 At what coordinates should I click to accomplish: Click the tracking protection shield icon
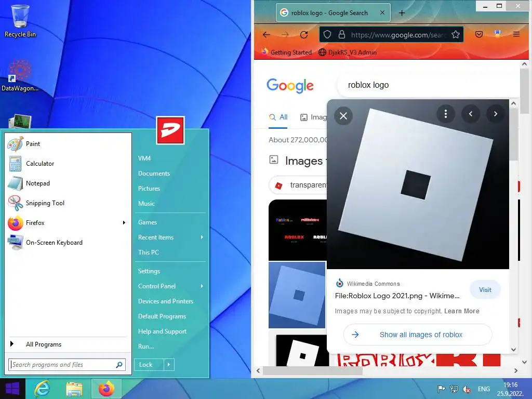[327, 35]
